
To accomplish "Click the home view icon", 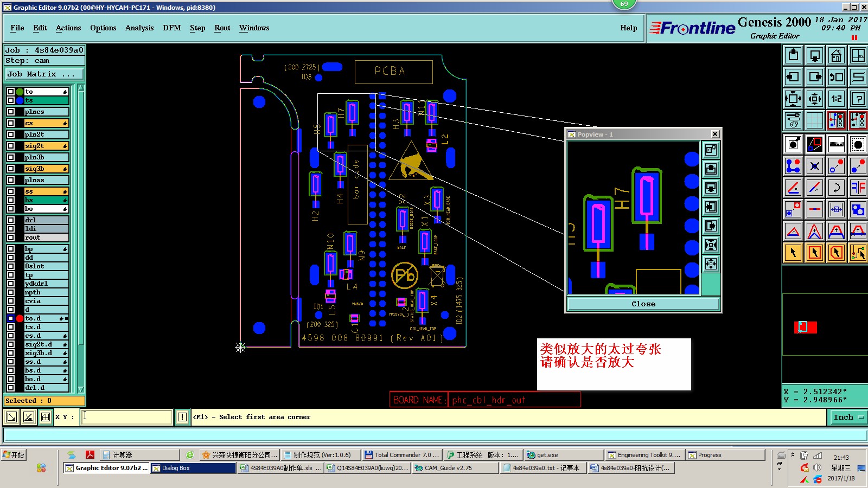I will [837, 55].
